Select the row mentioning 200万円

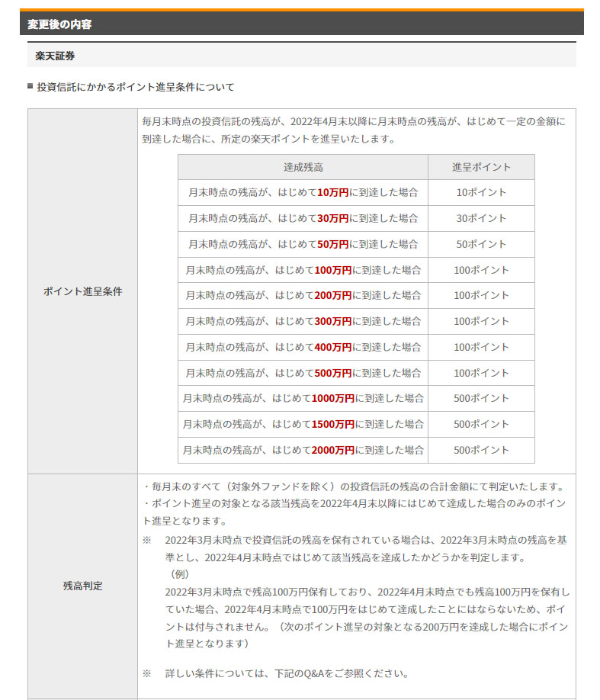click(x=303, y=296)
